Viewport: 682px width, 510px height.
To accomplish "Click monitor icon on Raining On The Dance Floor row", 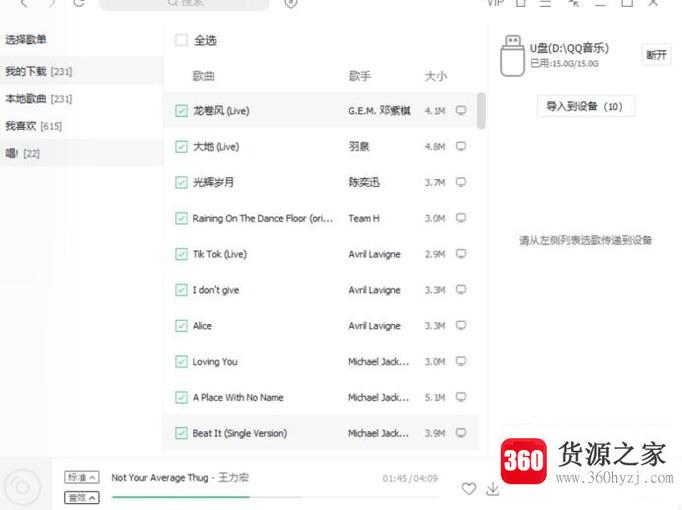I will point(461,217).
